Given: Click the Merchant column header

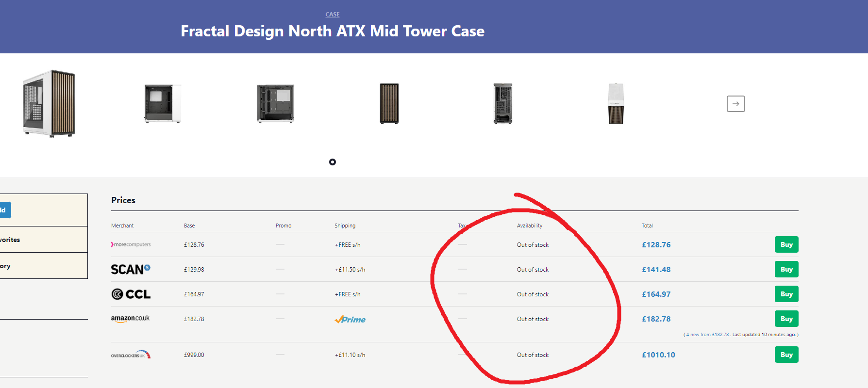Looking at the screenshot, I should (x=122, y=226).
